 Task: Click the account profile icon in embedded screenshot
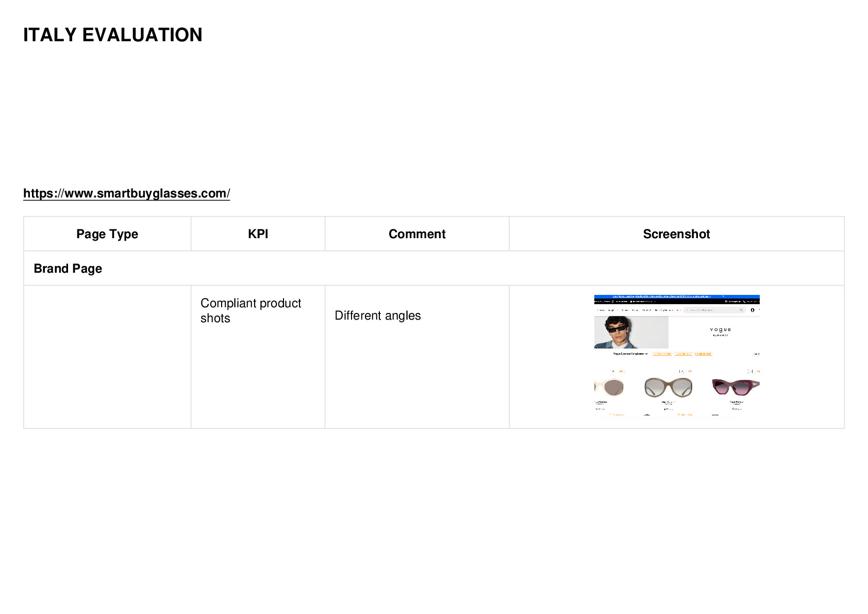click(753, 310)
